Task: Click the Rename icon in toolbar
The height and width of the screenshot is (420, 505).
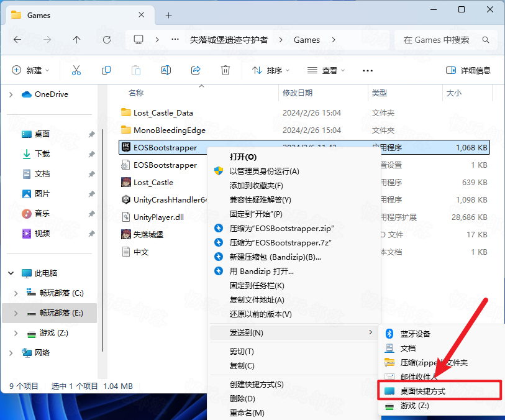Action: pyautogui.click(x=166, y=70)
